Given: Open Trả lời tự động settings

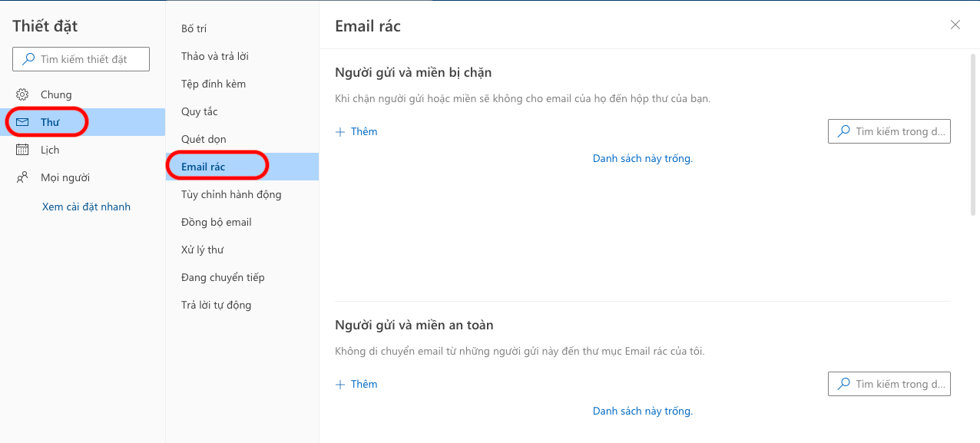Looking at the screenshot, I should tap(216, 305).
